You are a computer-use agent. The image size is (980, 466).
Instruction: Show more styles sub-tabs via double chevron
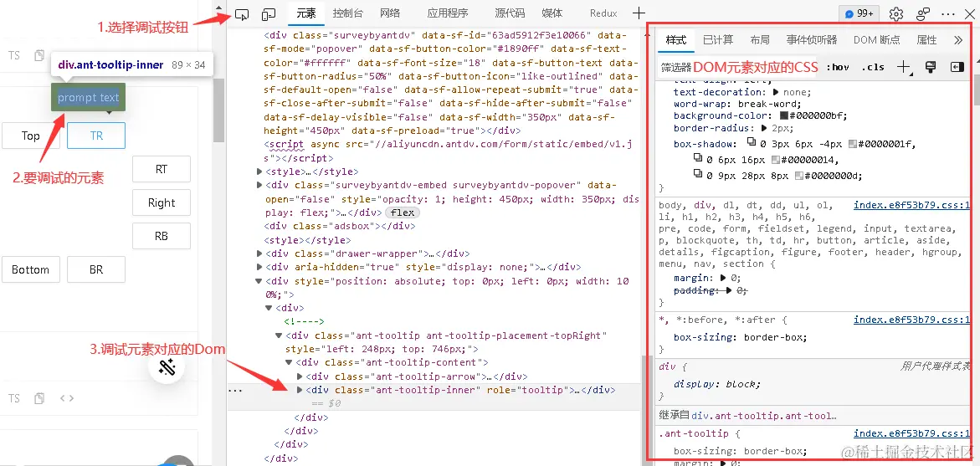point(958,40)
